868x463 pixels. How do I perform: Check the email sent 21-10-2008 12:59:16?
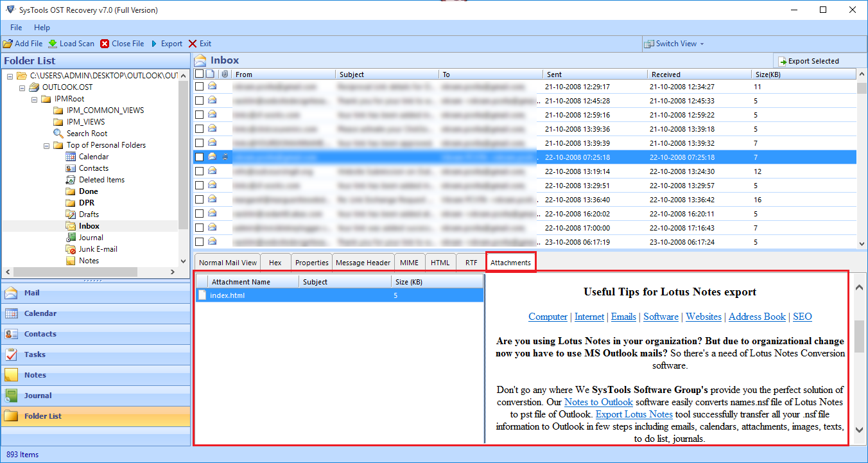coord(200,115)
